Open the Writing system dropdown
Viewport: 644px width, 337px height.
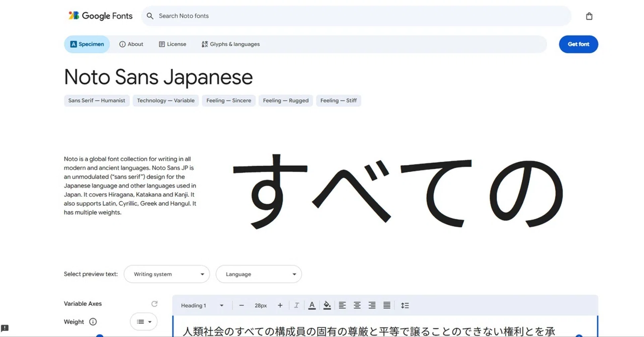tap(167, 274)
